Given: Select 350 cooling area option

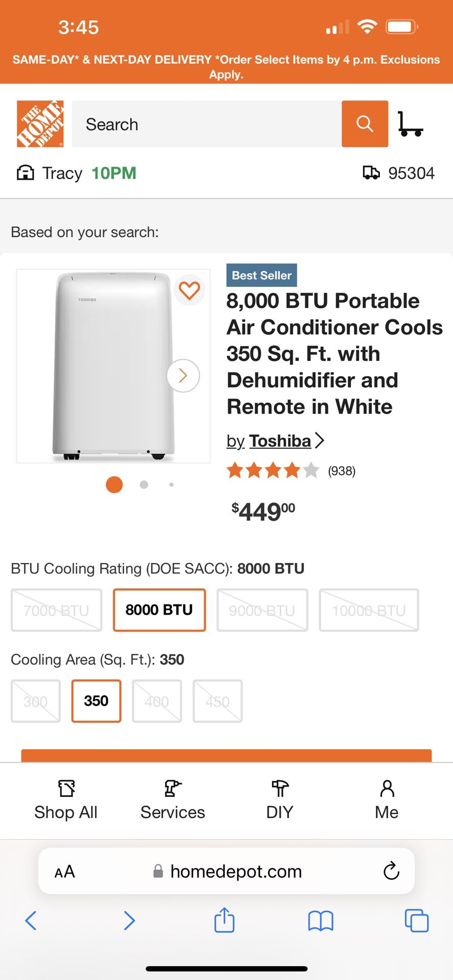Looking at the screenshot, I should [x=97, y=701].
